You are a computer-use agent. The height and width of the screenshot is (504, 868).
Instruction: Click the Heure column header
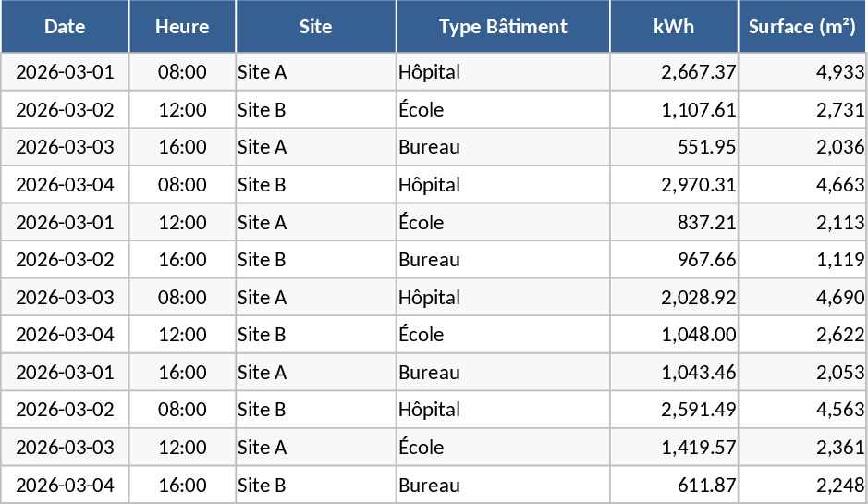pyautogui.click(x=182, y=27)
